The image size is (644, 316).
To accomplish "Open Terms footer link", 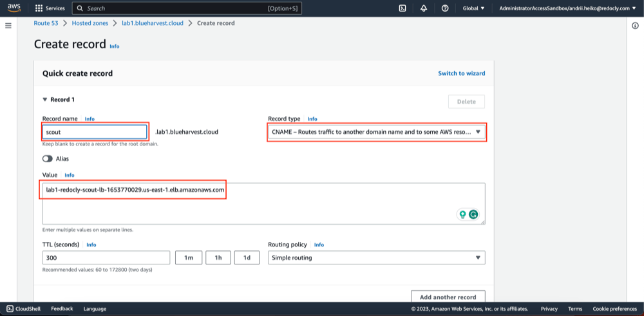I will pos(575,309).
